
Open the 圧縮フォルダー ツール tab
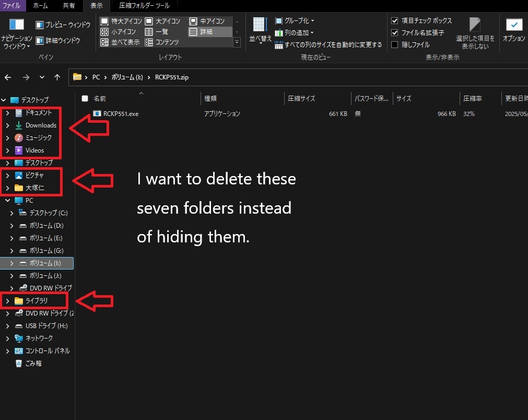[144, 6]
